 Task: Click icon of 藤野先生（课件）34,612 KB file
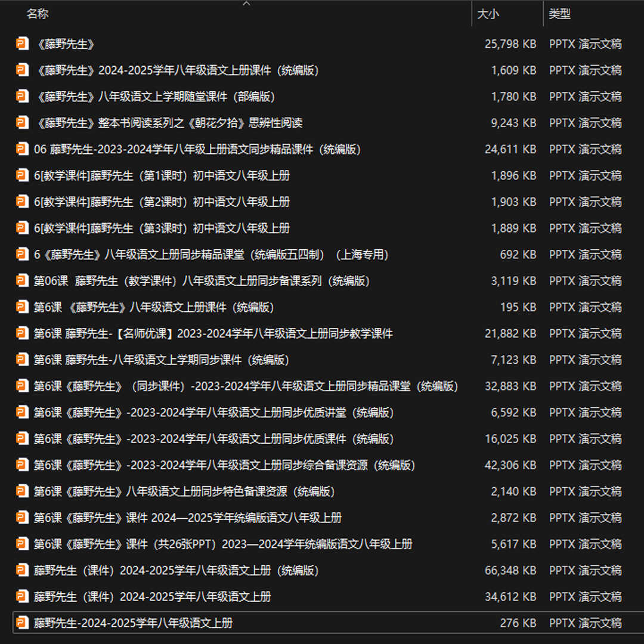22,596
